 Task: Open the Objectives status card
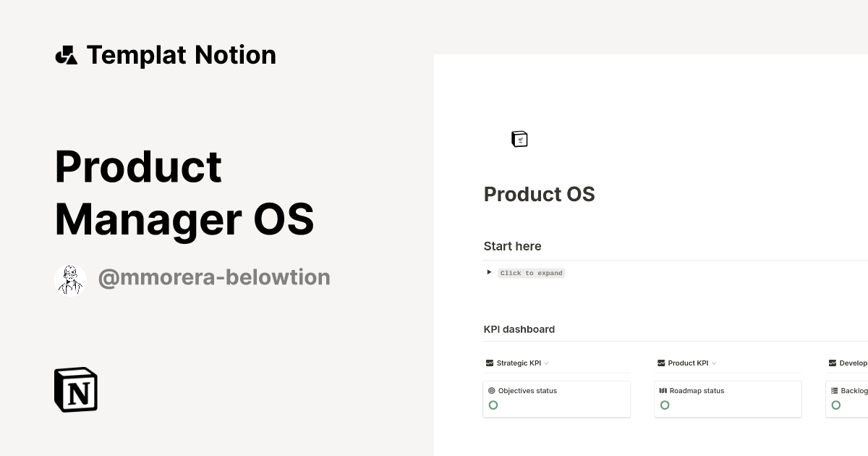557,399
